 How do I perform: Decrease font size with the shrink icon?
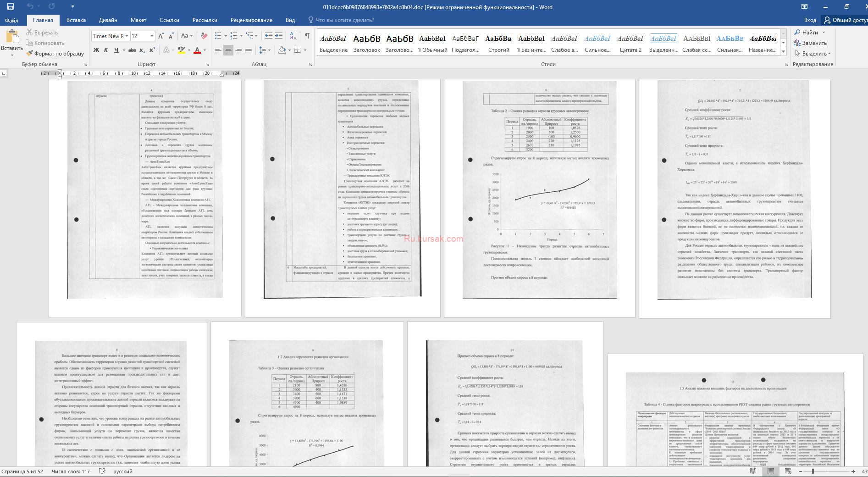click(171, 36)
